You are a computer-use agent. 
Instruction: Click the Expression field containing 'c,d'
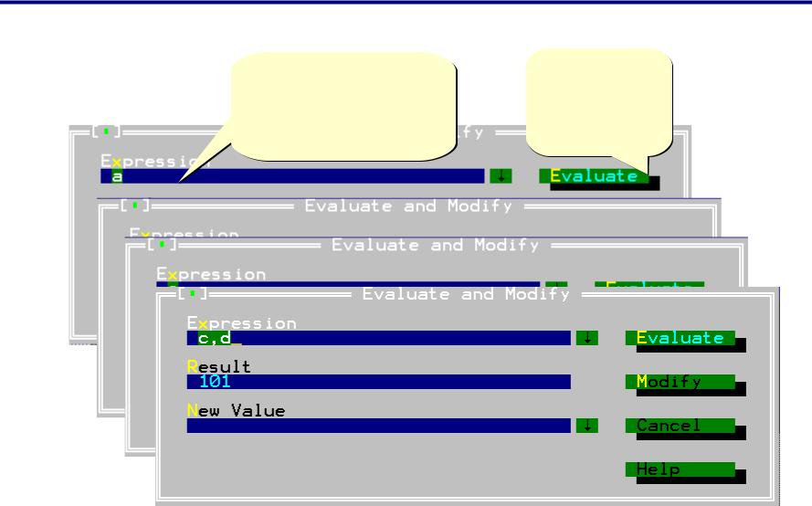[x=378, y=338]
